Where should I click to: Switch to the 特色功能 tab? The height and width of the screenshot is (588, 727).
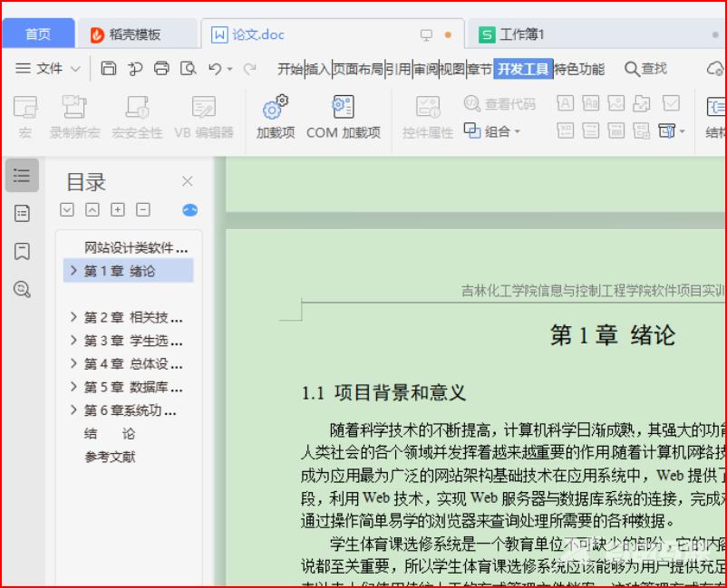(x=579, y=69)
